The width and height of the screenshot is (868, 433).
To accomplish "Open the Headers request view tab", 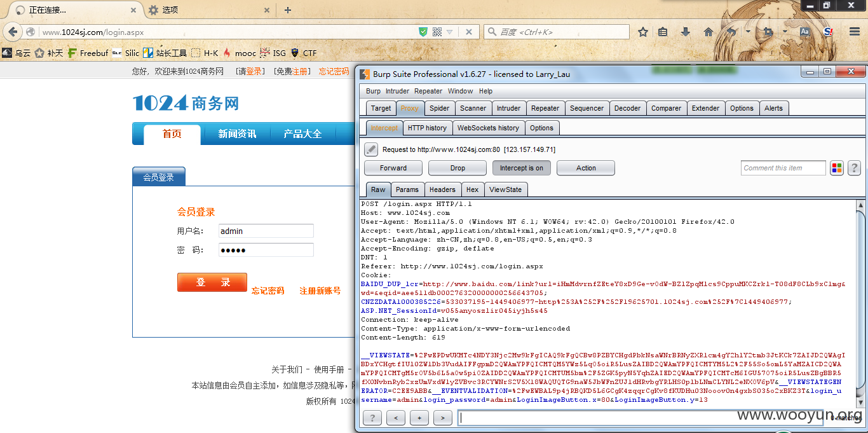I will pyautogui.click(x=442, y=189).
